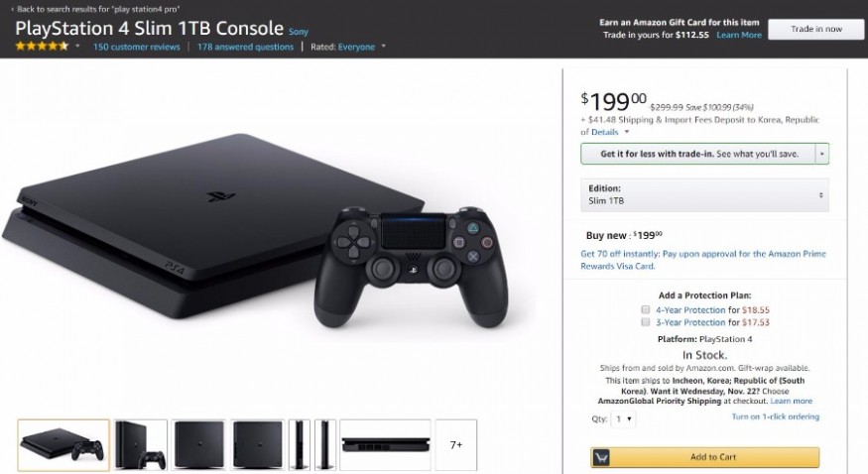Click the Trade in now button
Screen dimensions: 868x474
816,29
